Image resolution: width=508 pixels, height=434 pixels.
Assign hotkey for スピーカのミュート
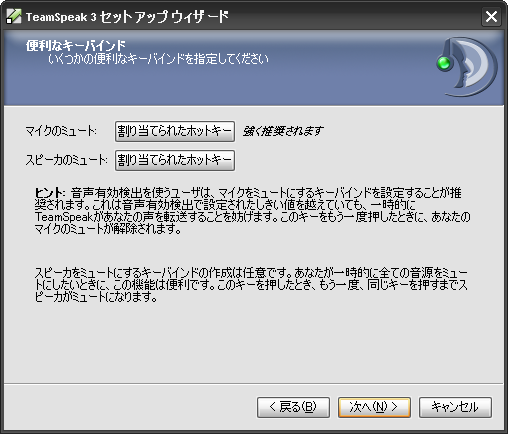tap(175, 160)
